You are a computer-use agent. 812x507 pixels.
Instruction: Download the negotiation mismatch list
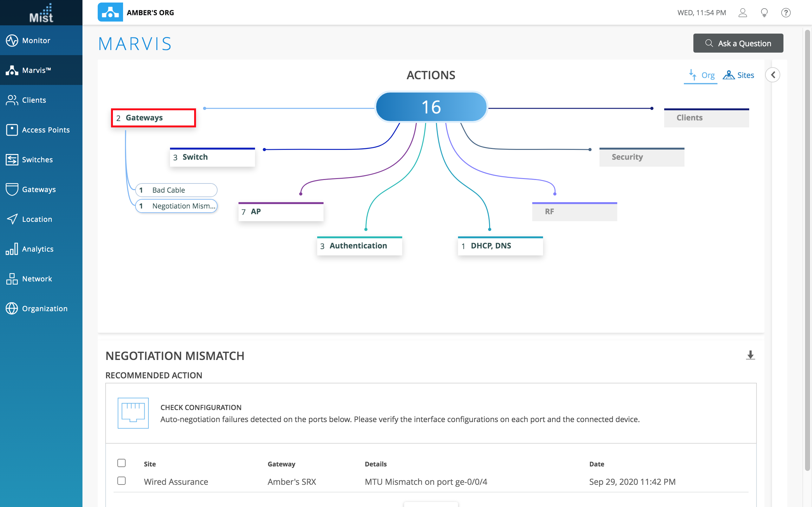[x=750, y=355]
